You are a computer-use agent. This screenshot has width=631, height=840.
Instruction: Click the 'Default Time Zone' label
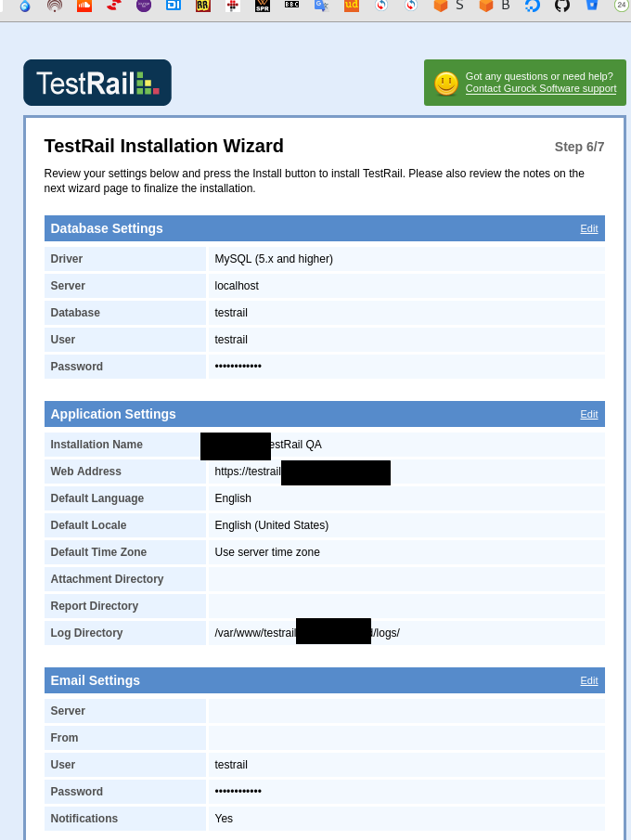98,552
